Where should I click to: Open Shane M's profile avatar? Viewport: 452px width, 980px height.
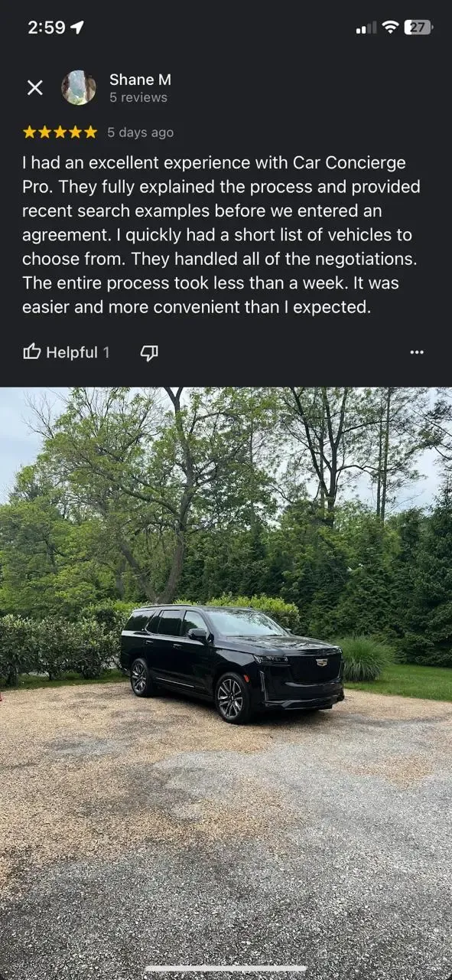point(79,88)
